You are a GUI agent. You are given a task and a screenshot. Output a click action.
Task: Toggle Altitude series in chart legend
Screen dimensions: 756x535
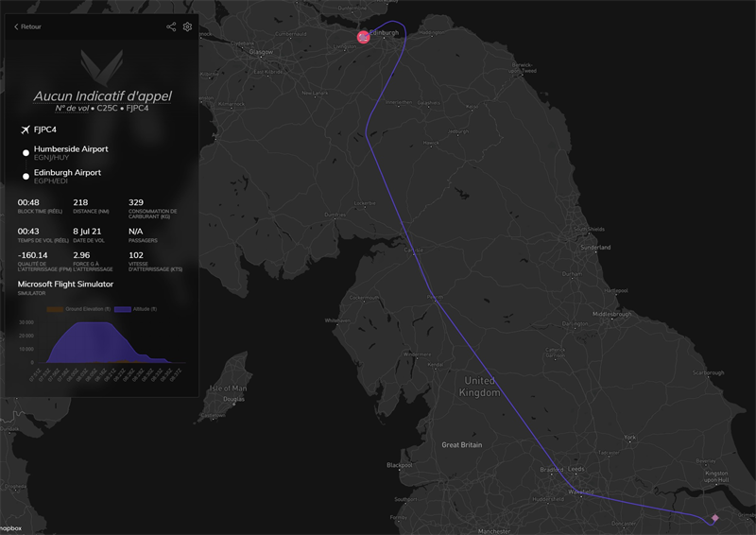pos(140,309)
